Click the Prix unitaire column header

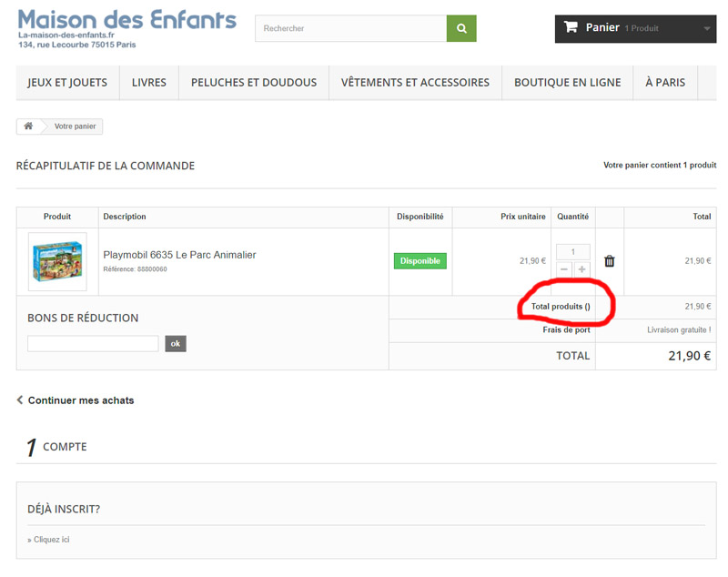tap(522, 217)
